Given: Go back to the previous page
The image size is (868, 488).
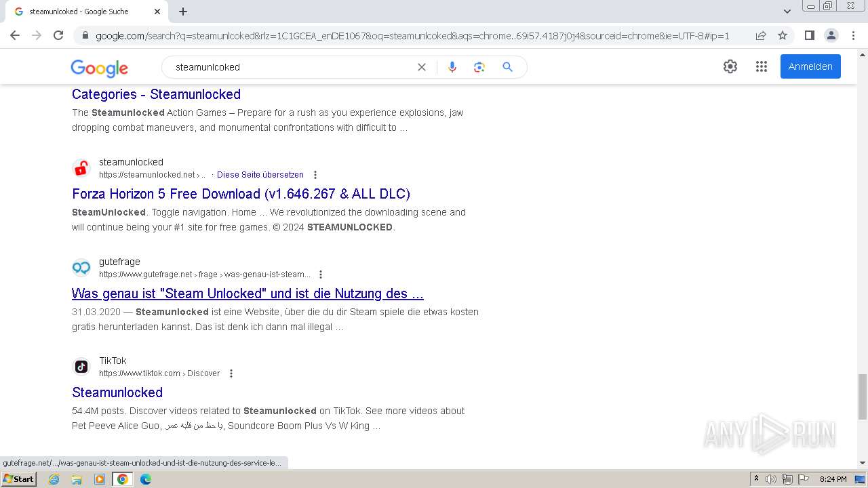Looking at the screenshot, I should [15, 35].
